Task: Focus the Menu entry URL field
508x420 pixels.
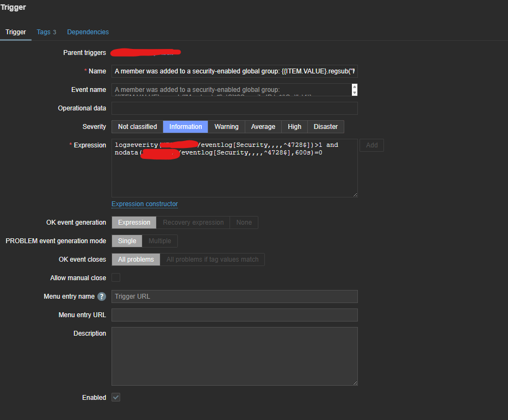Action: pyautogui.click(x=234, y=315)
